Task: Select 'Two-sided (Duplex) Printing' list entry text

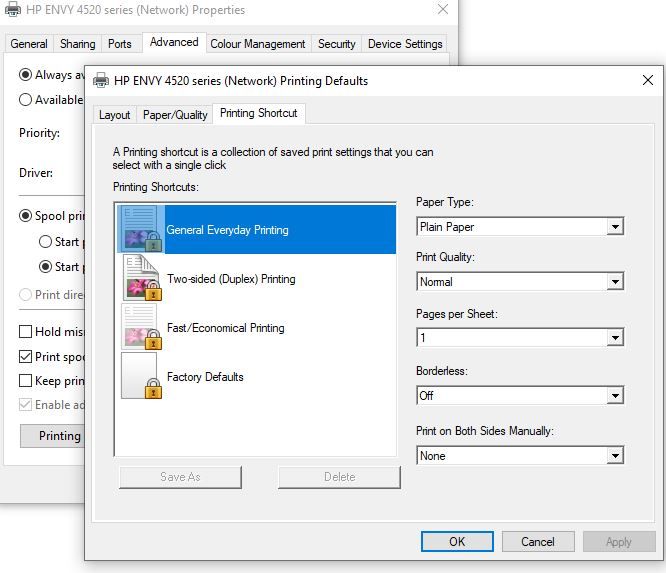Action: (x=231, y=279)
